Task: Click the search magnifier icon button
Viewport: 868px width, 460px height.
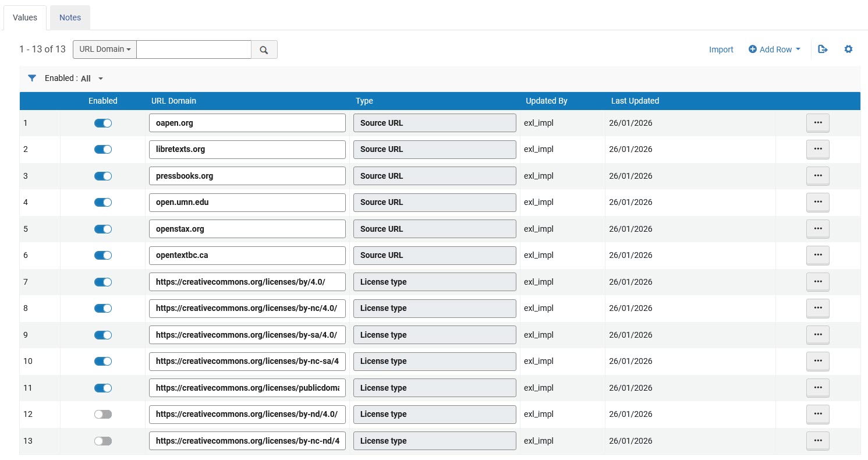Action: point(264,49)
